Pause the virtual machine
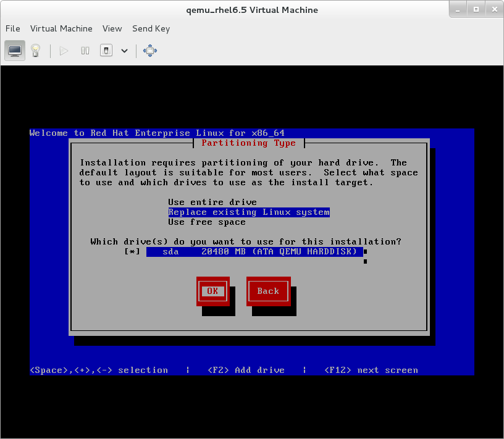The width and height of the screenshot is (504, 439). [x=85, y=51]
